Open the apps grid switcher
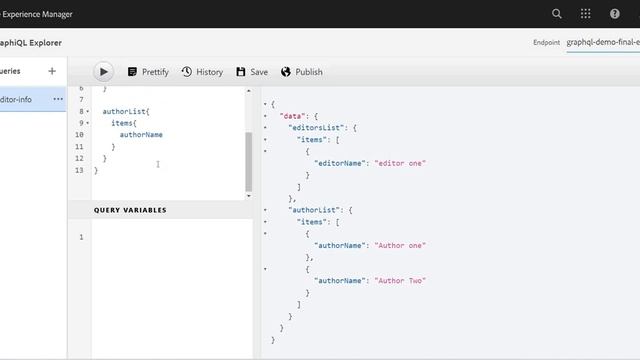 tap(585, 14)
